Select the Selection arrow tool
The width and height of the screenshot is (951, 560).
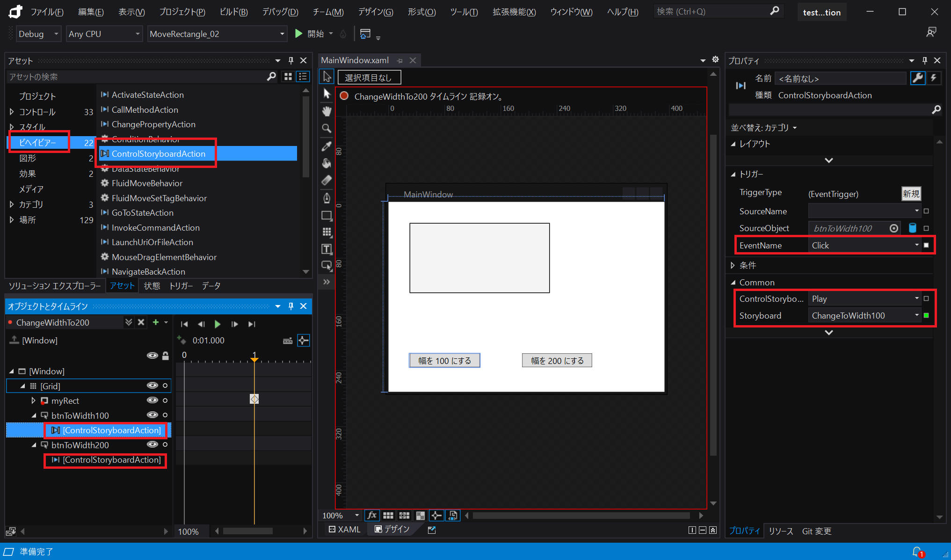coord(327,77)
